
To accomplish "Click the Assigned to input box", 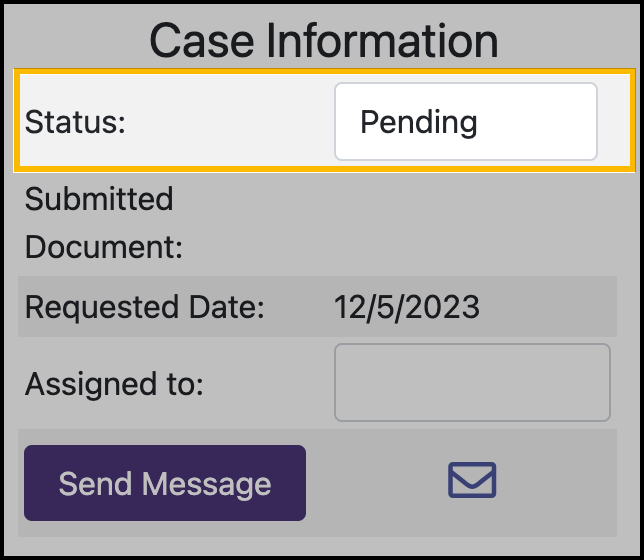I will click(471, 383).
